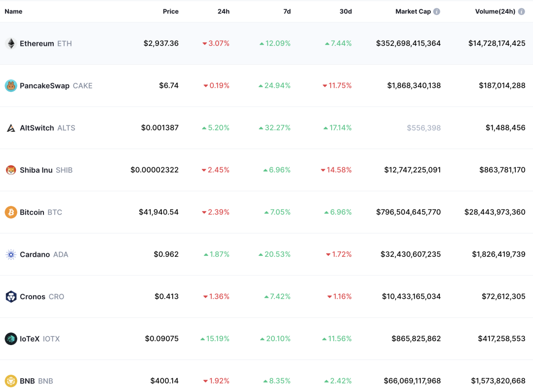Sort by Market Cap header

tap(413, 11)
